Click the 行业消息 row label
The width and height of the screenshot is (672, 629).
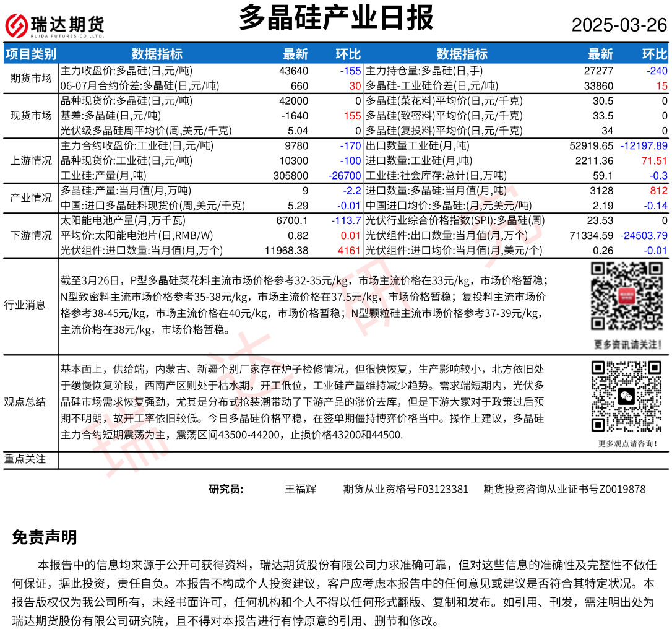(25, 305)
